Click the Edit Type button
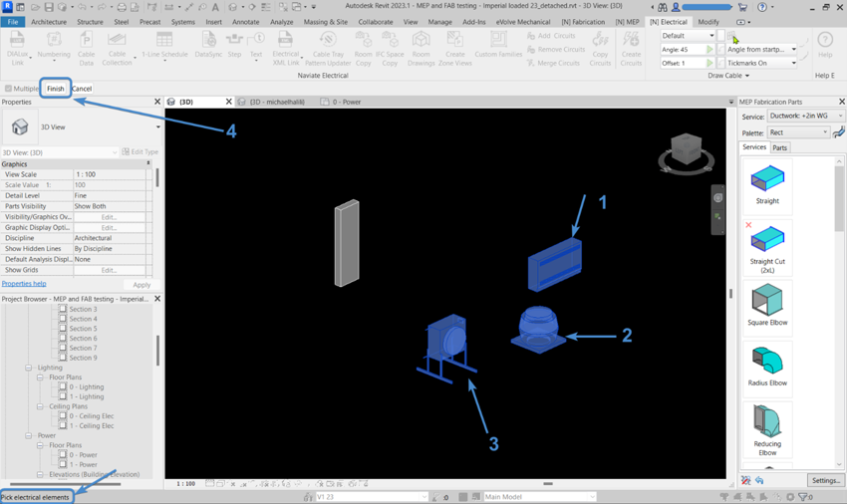The width and height of the screenshot is (847, 504). tap(140, 151)
